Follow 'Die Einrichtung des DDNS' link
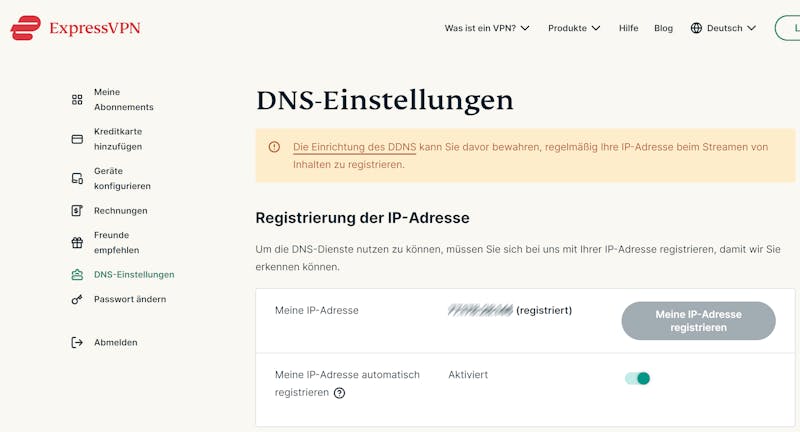 click(x=354, y=147)
